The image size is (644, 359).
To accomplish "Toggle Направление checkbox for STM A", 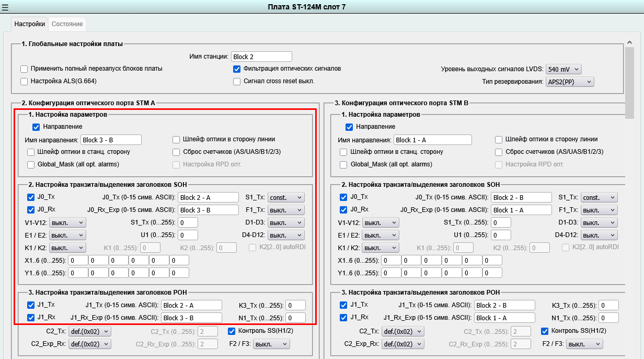I will coord(36,127).
